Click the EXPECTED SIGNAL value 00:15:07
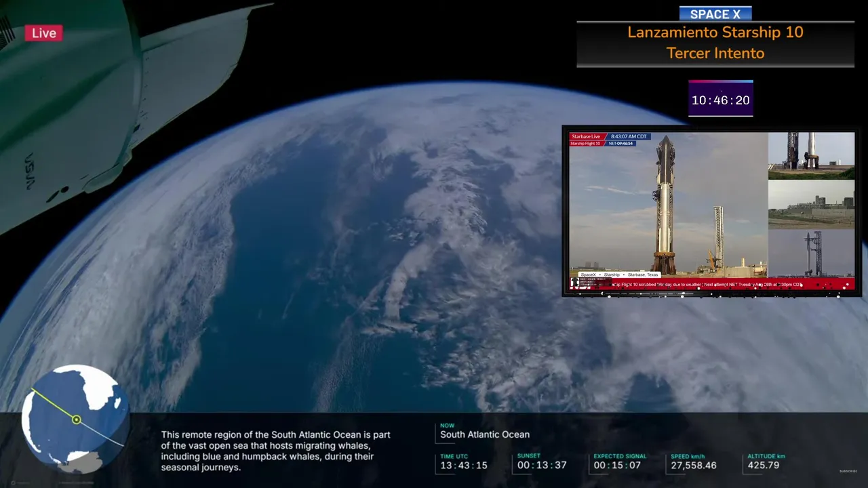This screenshot has width=868, height=488. click(617, 466)
